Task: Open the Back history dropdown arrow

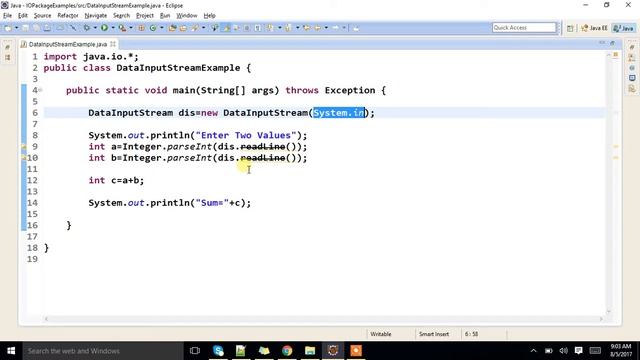Action: tap(326, 28)
